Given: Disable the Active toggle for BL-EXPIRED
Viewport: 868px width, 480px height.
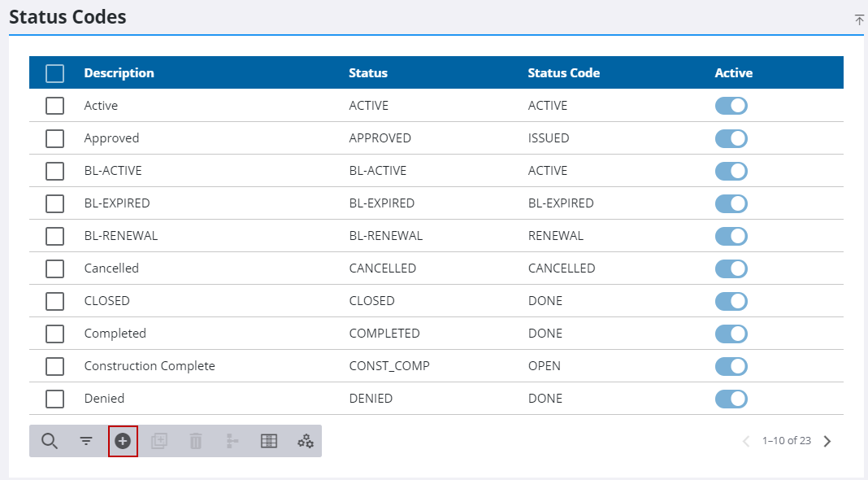Looking at the screenshot, I should click(x=731, y=203).
